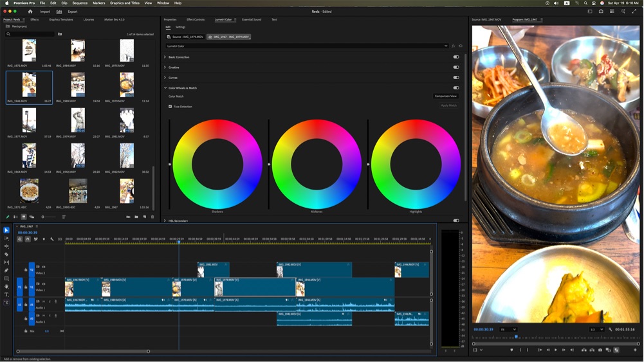Open Lumetri Color effect dropdown
This screenshot has width=644, height=362.
point(307,46)
